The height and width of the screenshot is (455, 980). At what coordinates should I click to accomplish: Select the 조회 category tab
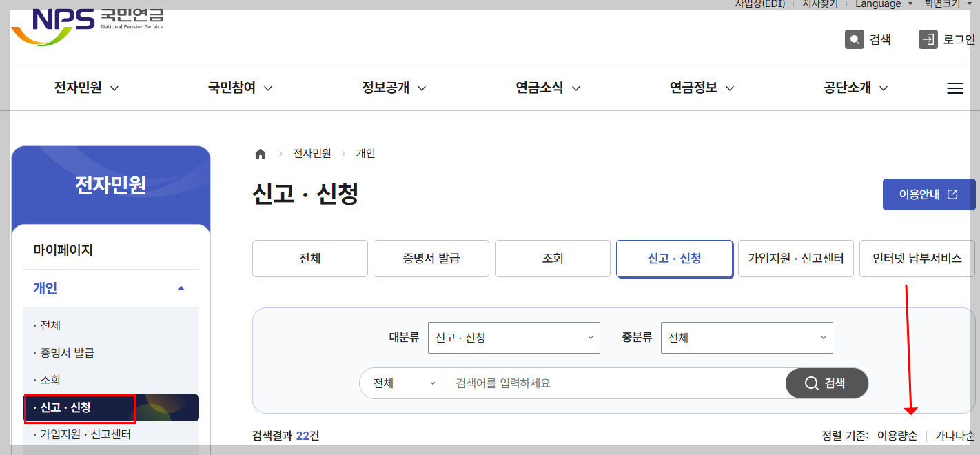tap(553, 259)
